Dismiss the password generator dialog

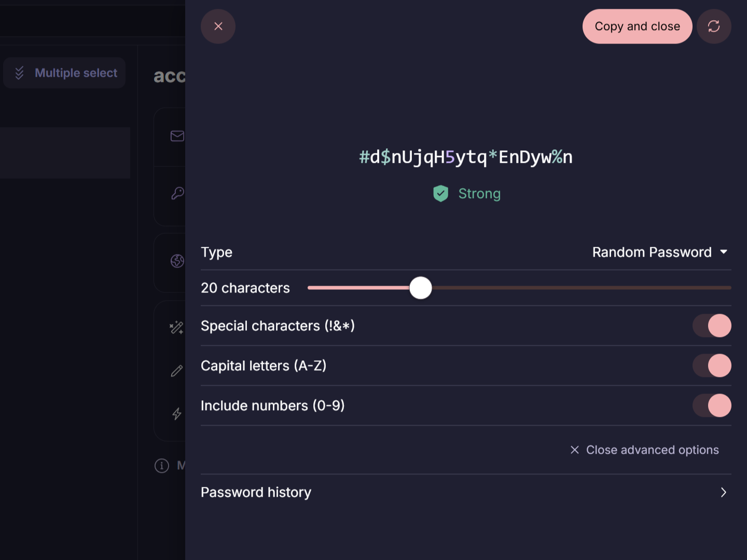218,26
